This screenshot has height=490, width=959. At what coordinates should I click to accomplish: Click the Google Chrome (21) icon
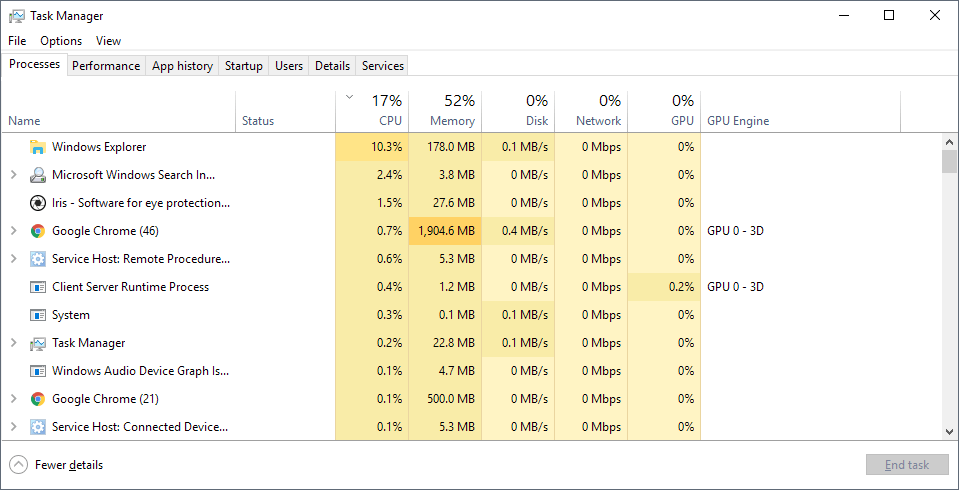pyautogui.click(x=38, y=399)
